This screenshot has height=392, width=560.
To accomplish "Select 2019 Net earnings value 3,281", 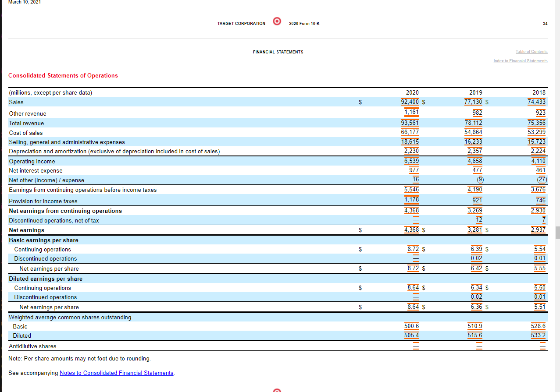I will coord(475,230).
